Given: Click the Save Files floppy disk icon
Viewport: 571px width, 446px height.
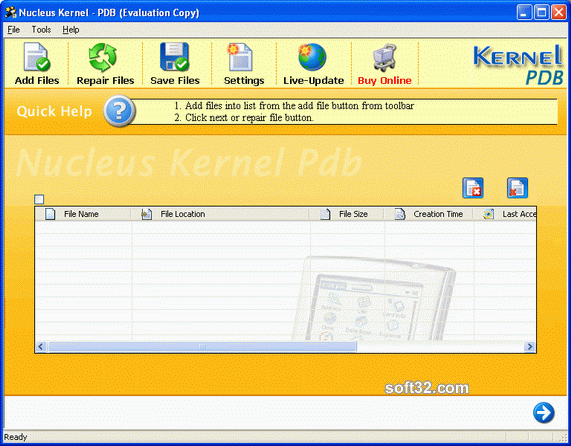Looking at the screenshot, I should 174,57.
